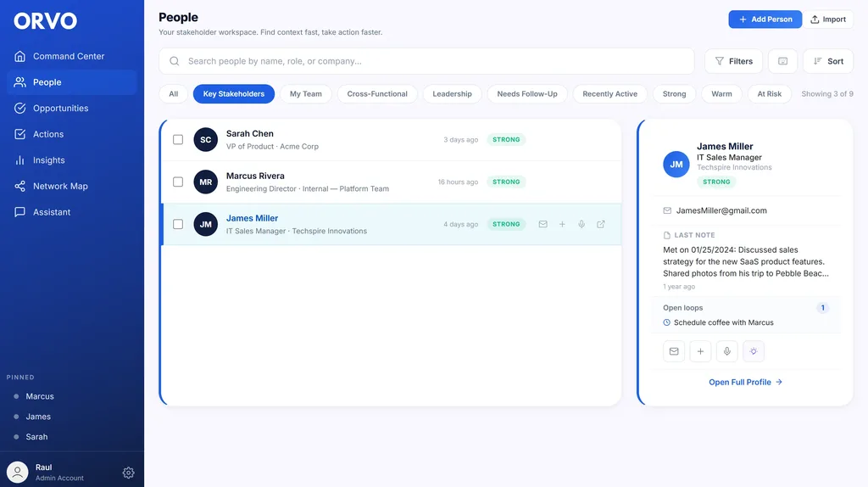Select the Cross-Functional filter chip
Screen dimensions: 868x487
(x=377, y=93)
